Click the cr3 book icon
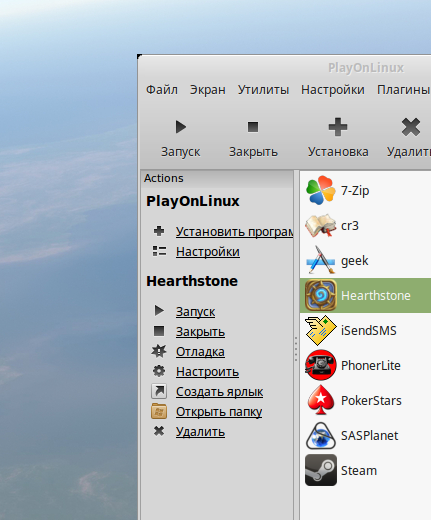Viewport: 431px width, 520px height. click(x=320, y=226)
